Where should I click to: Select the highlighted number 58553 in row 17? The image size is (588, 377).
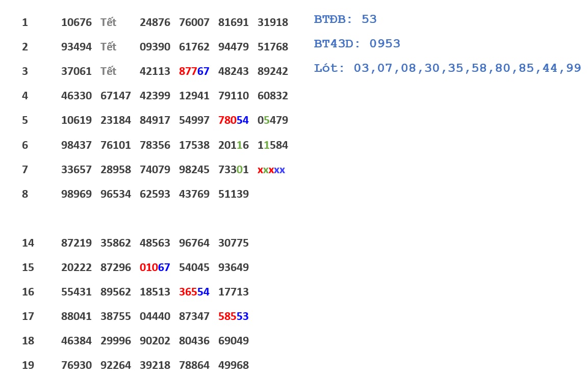[233, 316]
